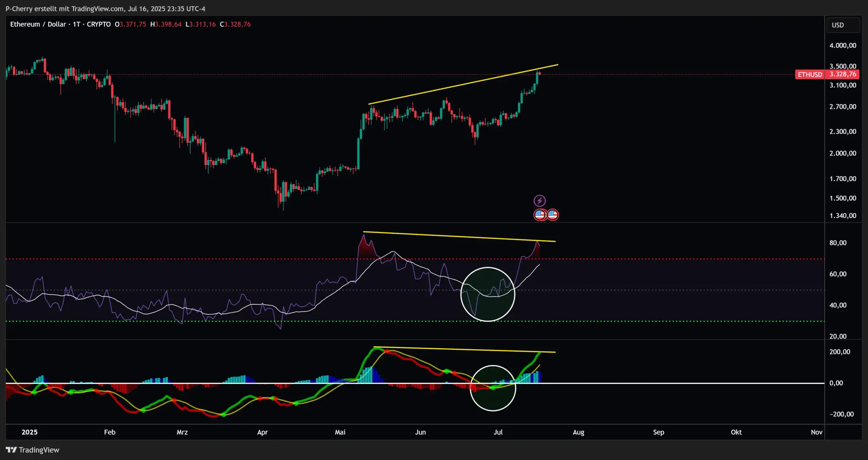Click the Jun label on time axis

pos(421,432)
